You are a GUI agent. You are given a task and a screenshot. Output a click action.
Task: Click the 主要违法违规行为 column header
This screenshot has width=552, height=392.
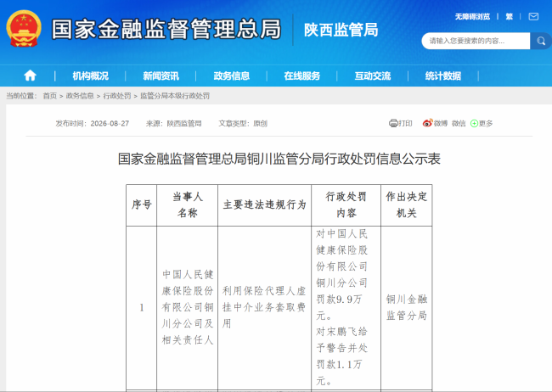(264, 204)
